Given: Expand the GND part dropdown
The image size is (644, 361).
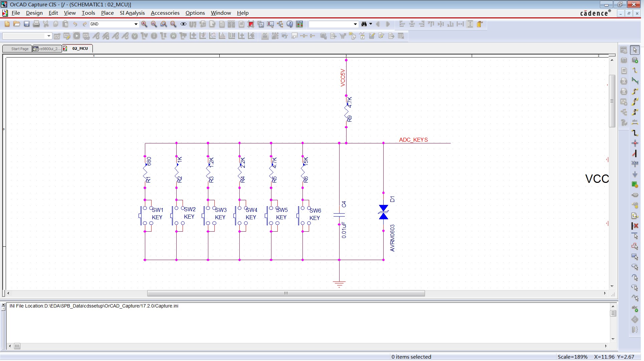Looking at the screenshot, I should pos(136,24).
